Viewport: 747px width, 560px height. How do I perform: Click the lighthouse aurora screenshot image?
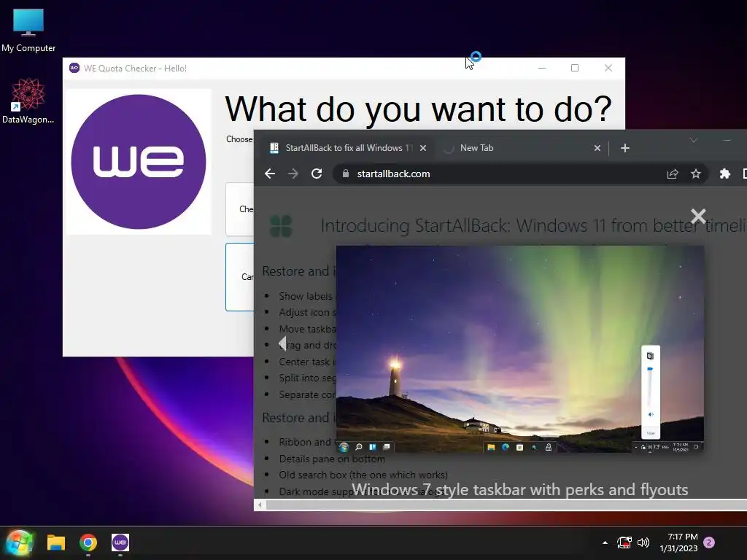519,349
